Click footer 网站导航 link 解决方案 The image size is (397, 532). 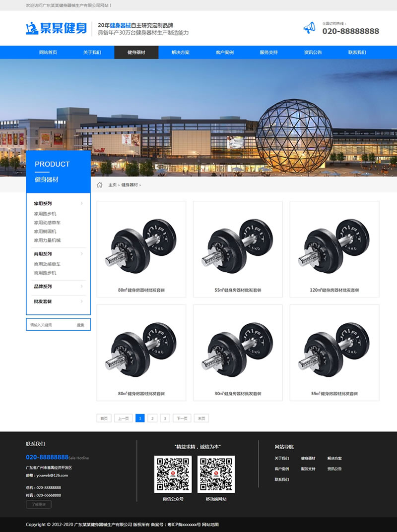(x=334, y=459)
